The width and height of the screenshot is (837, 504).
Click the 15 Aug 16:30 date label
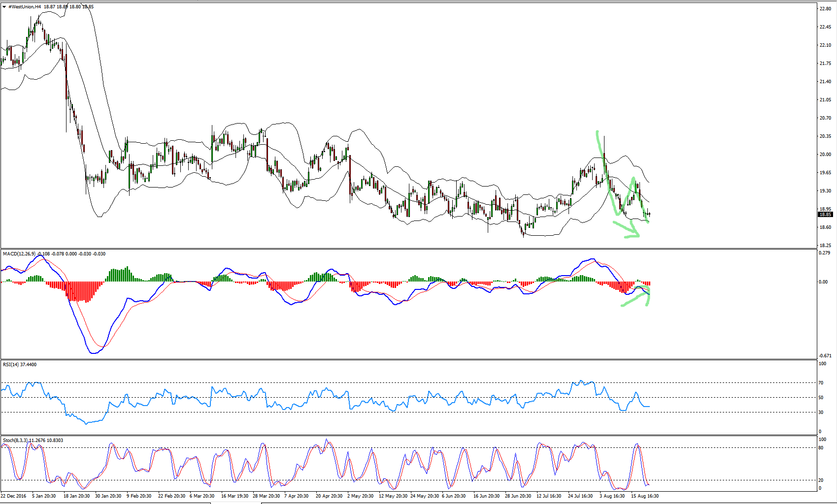pyautogui.click(x=645, y=496)
